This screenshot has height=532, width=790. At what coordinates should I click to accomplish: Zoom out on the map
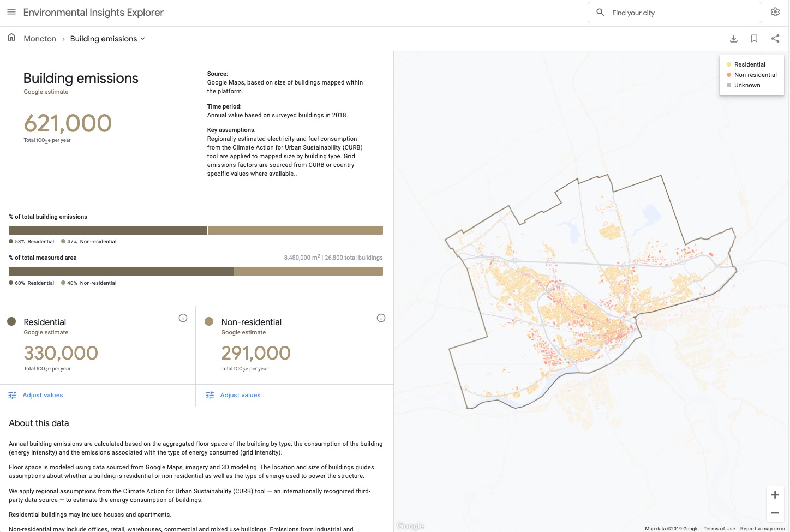click(775, 513)
